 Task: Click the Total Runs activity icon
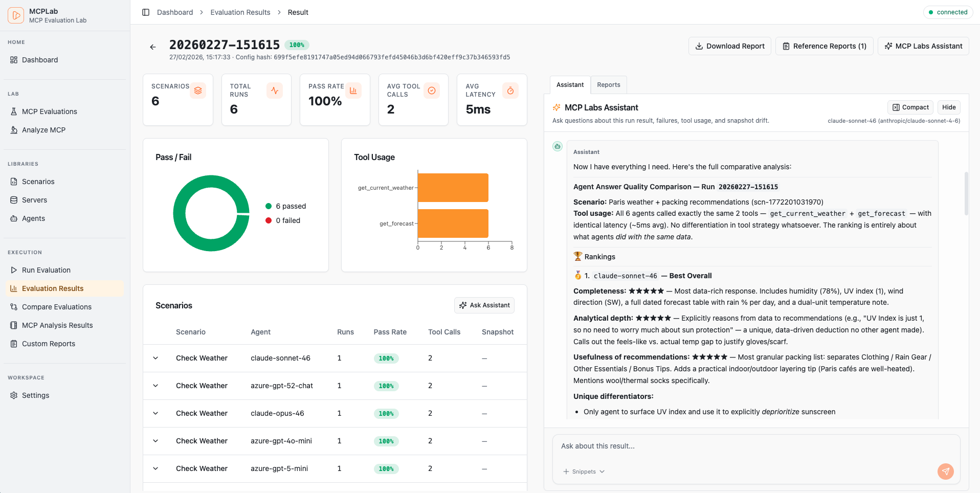(275, 91)
